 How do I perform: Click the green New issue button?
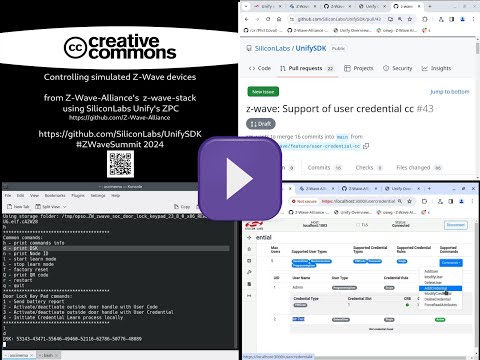[x=263, y=92]
